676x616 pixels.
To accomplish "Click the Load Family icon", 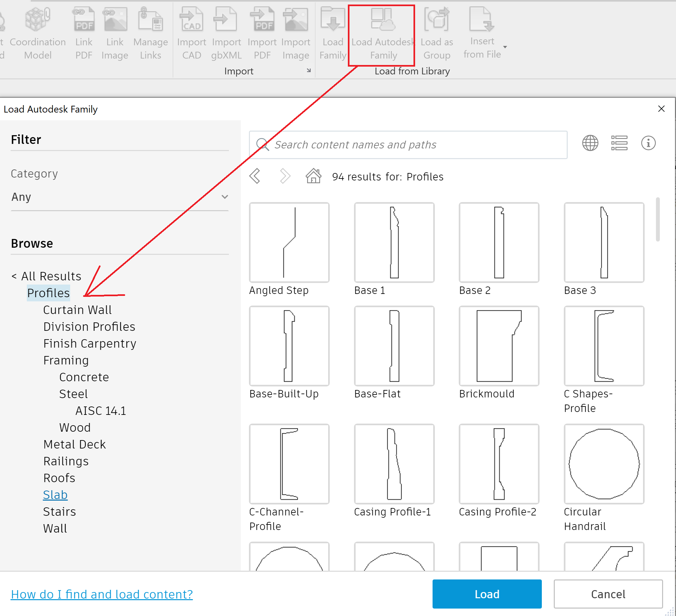I will click(x=332, y=32).
